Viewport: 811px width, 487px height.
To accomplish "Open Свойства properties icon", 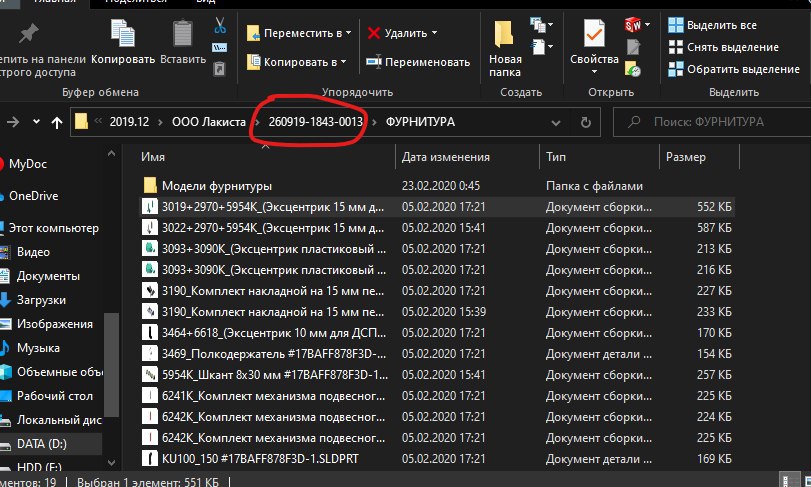I will point(594,33).
